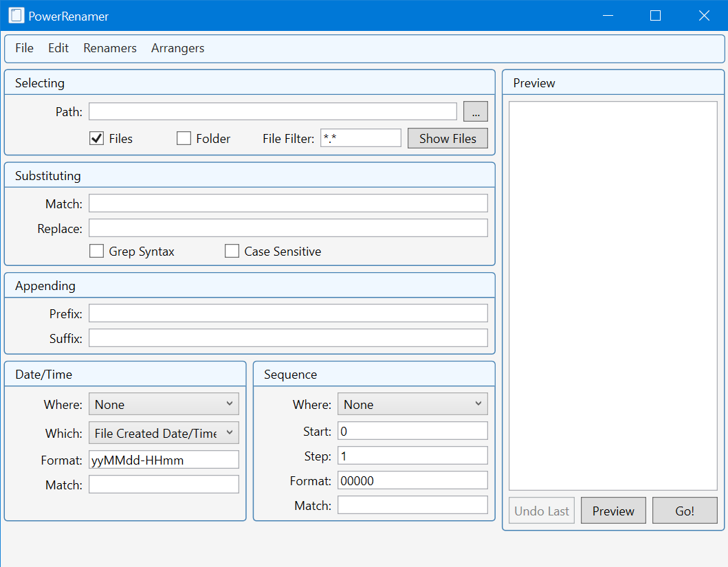Click the Sequence Match field
Image resolution: width=728 pixels, height=567 pixels.
[412, 505]
